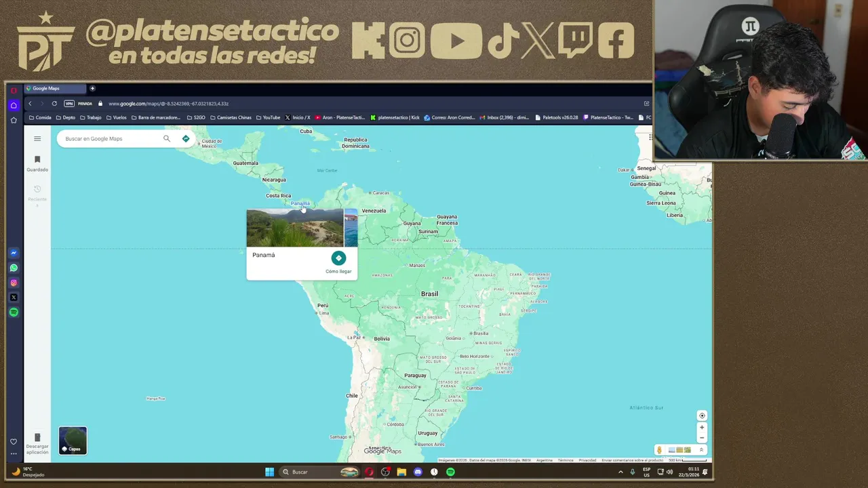This screenshot has height=488, width=868.
Task: Open a new browser tab
Action: (92, 88)
